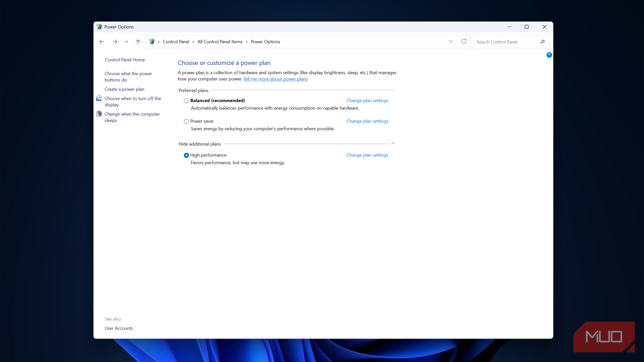Screen dimensions: 644x362
Task: Close the Power Options window
Action: point(544,27)
